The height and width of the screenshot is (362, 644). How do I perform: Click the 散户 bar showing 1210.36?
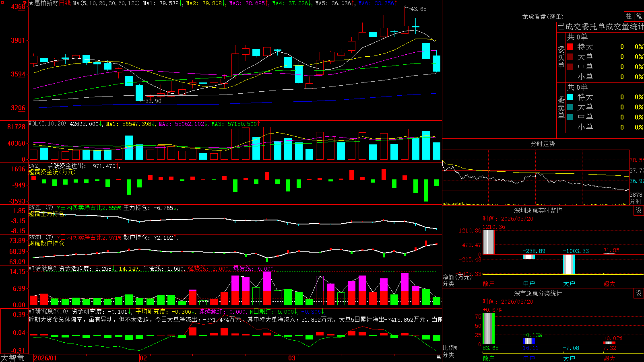pyautogui.click(x=488, y=242)
